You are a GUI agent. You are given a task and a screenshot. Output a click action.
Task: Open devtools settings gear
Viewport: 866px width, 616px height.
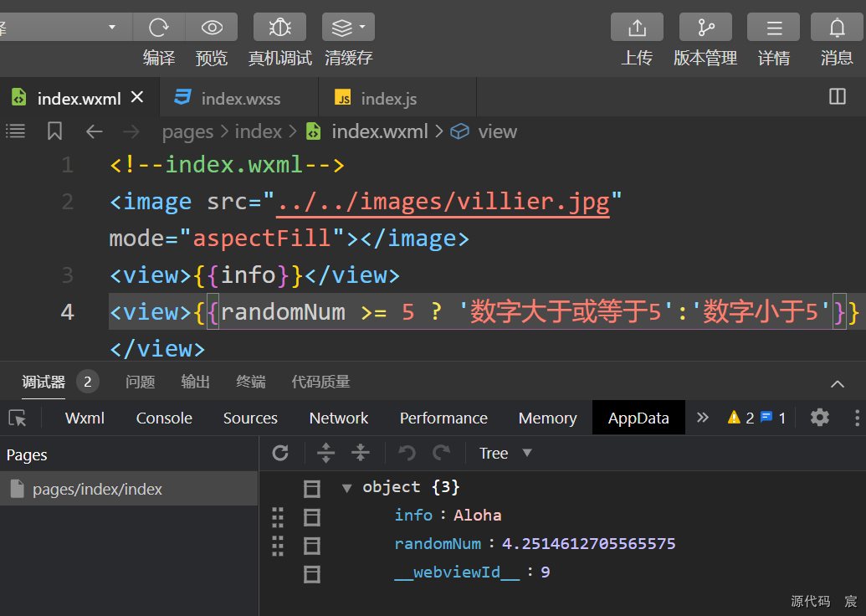coord(820,417)
